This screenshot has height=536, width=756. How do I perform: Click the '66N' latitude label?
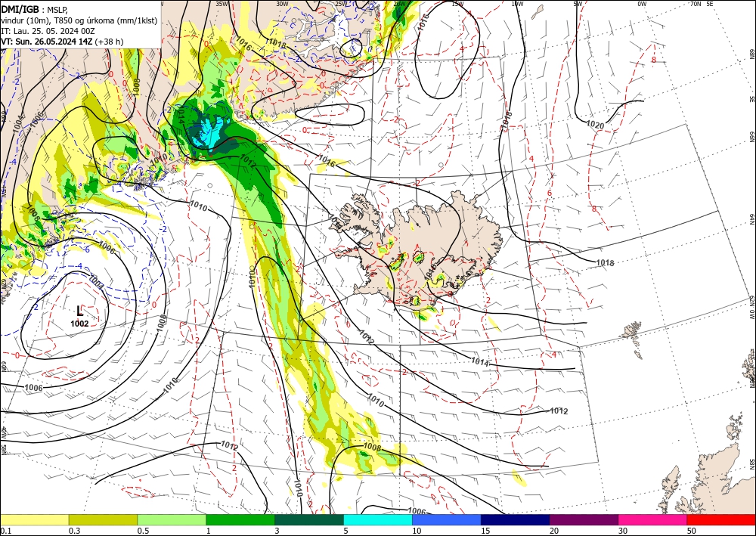(751, 137)
